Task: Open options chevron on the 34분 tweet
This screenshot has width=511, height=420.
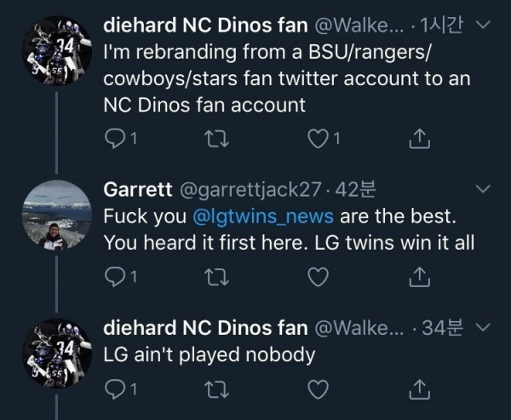Action: pyautogui.click(x=483, y=327)
